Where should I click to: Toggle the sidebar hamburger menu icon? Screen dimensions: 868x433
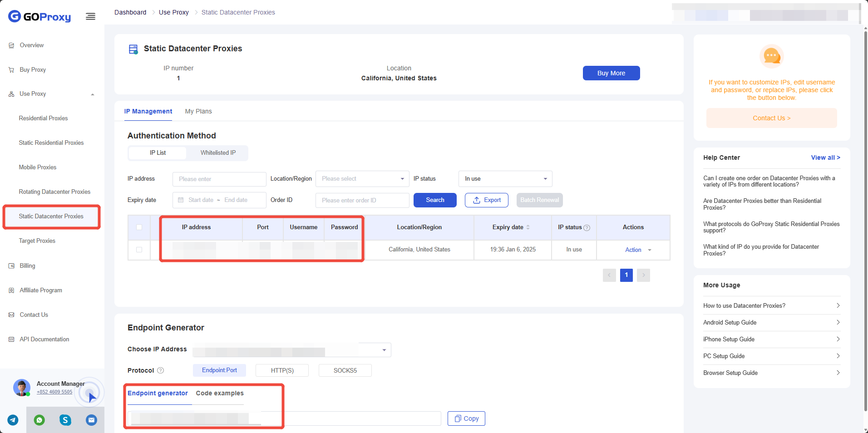[x=90, y=17]
